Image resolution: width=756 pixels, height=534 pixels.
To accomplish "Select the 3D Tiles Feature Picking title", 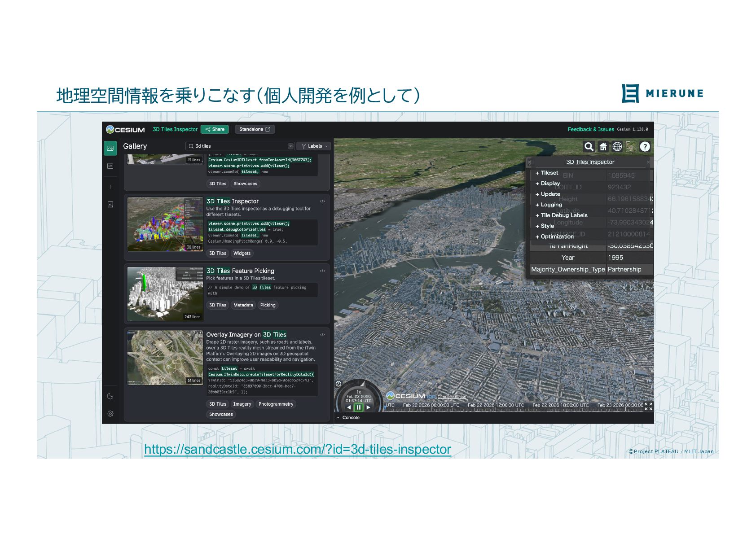I will pos(240,271).
